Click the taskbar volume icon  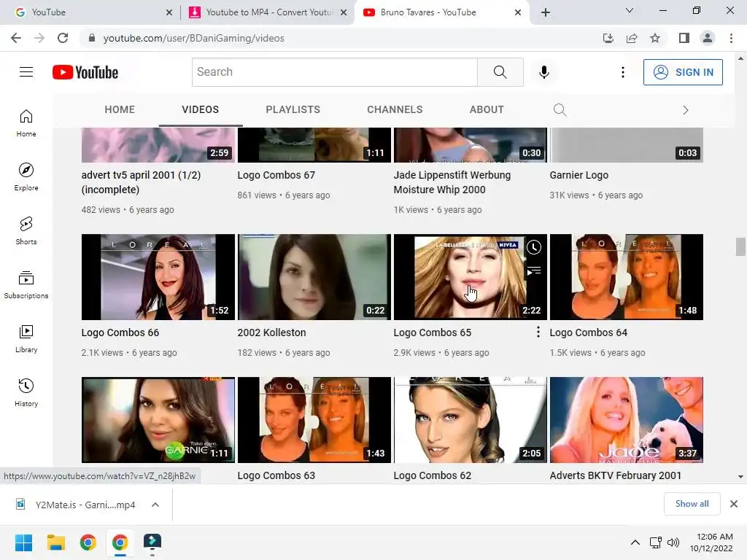coord(673,542)
